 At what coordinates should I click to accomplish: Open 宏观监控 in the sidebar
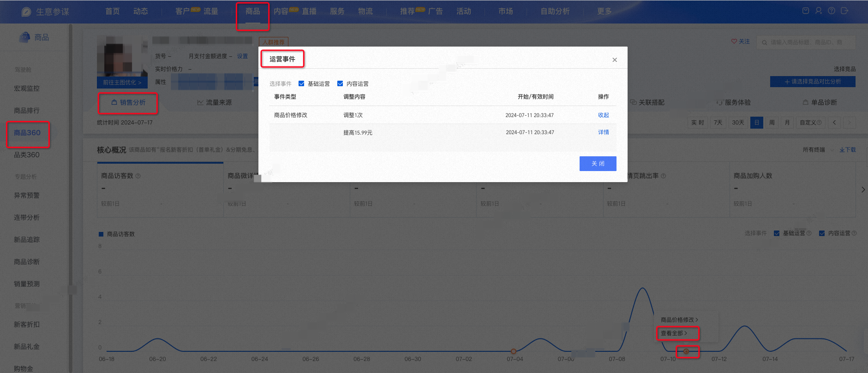(27, 89)
